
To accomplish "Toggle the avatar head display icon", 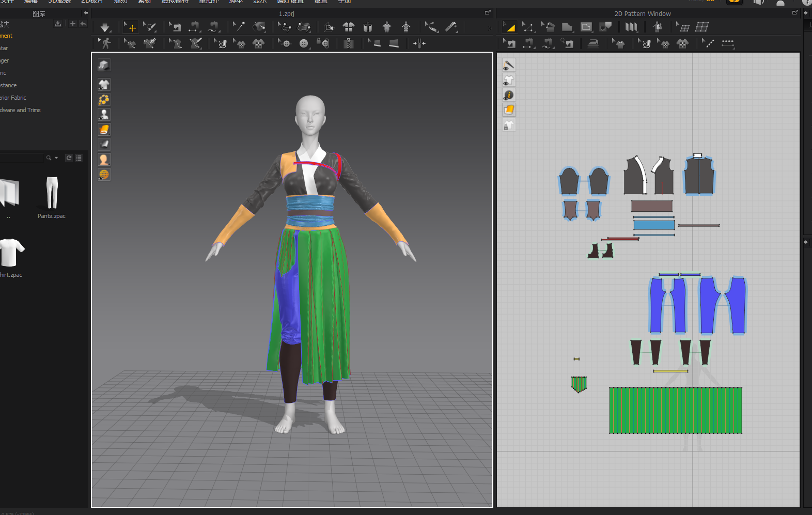I will [104, 160].
